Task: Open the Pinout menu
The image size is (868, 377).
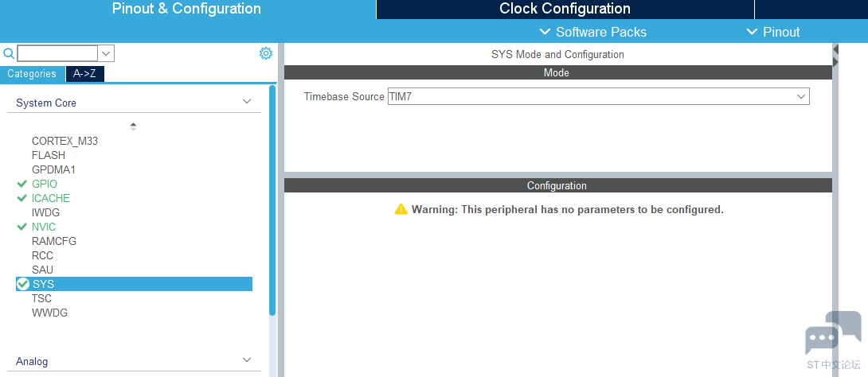Action: coord(773,32)
